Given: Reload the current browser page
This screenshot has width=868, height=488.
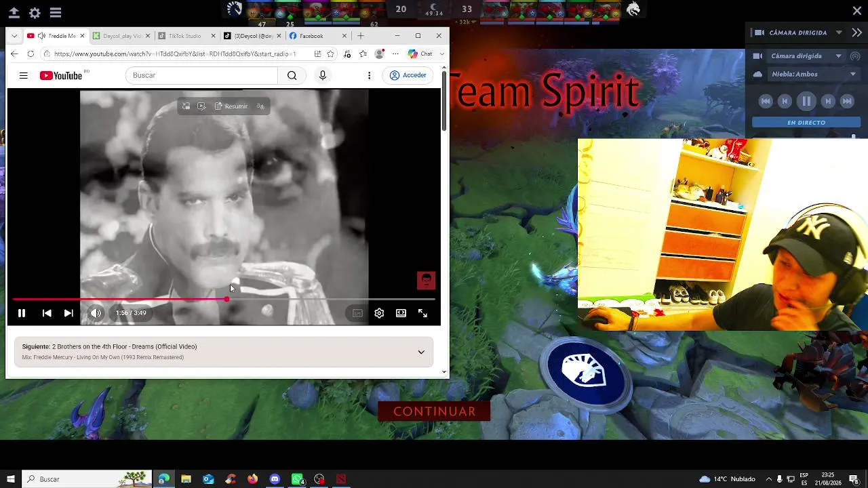Looking at the screenshot, I should coord(31,54).
